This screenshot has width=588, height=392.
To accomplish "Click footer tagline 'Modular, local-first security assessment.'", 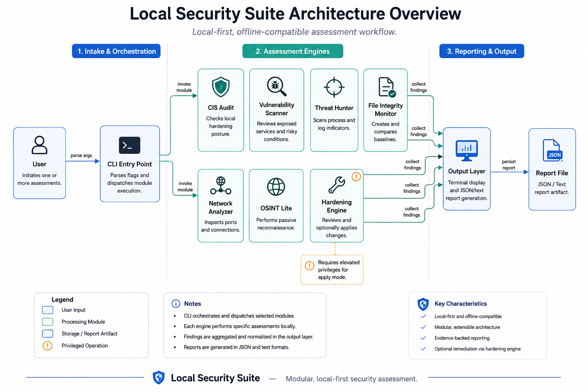I will tap(351, 379).
